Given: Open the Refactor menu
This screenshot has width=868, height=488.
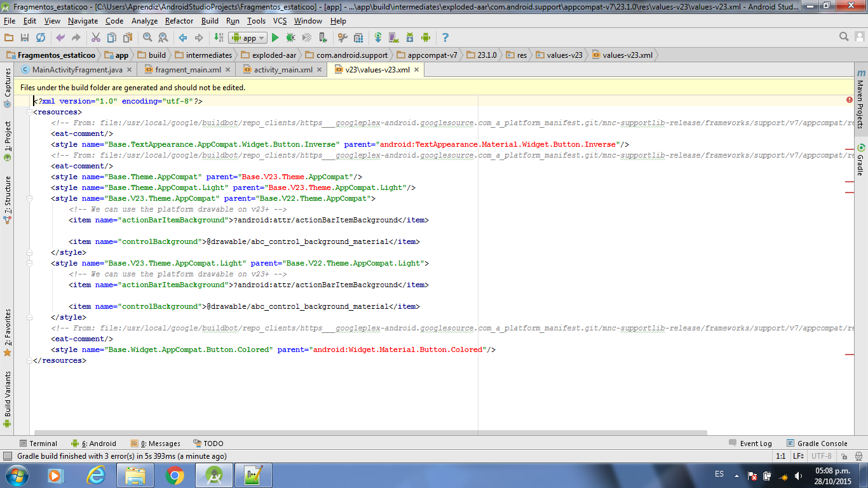Looking at the screenshot, I should pos(179,21).
